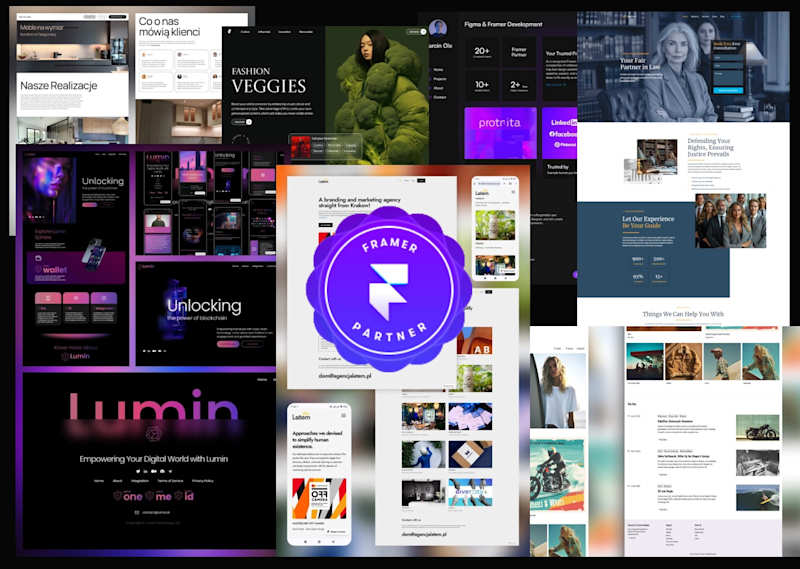Click "Approaches we devised" heading on phone mockup
800x569 pixels.
click(317, 439)
